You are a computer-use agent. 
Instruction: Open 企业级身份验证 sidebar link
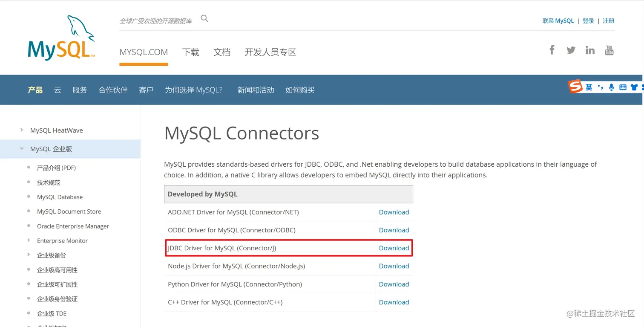pyautogui.click(x=57, y=299)
